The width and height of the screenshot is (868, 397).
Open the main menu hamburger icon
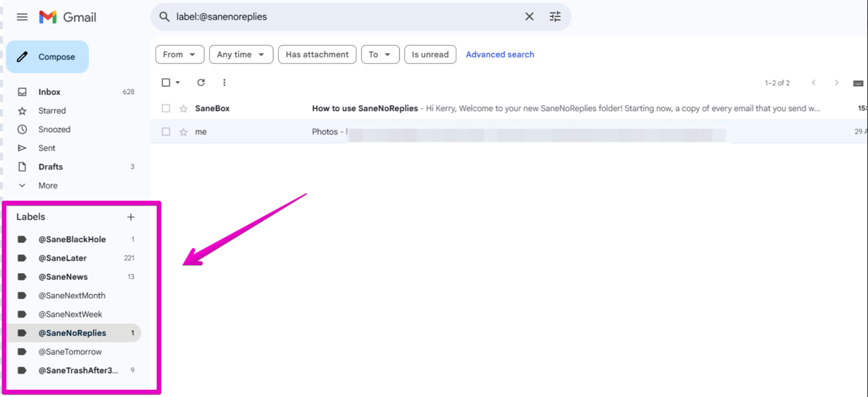(x=22, y=17)
